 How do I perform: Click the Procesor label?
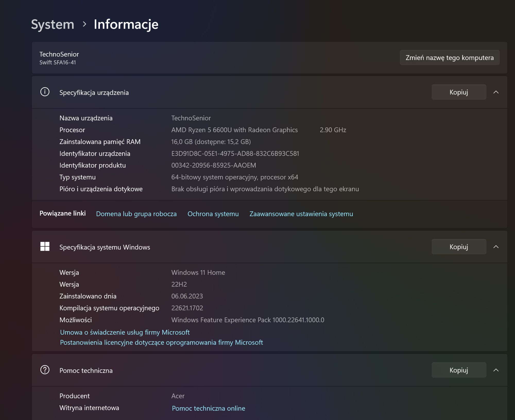click(72, 130)
